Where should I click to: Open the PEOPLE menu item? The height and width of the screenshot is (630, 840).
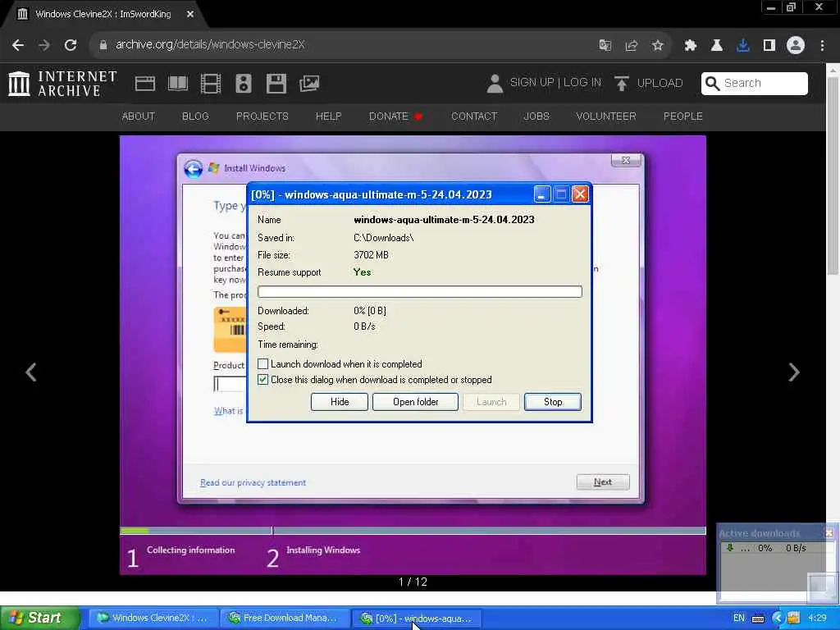click(683, 116)
